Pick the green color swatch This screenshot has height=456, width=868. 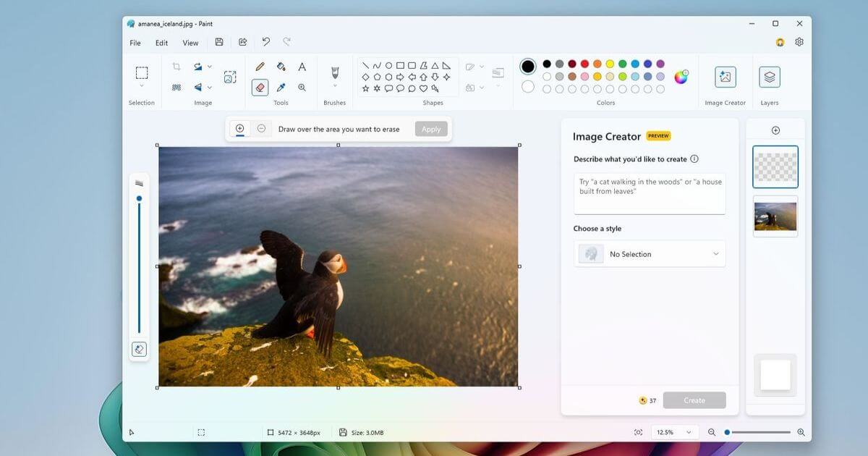pos(623,64)
